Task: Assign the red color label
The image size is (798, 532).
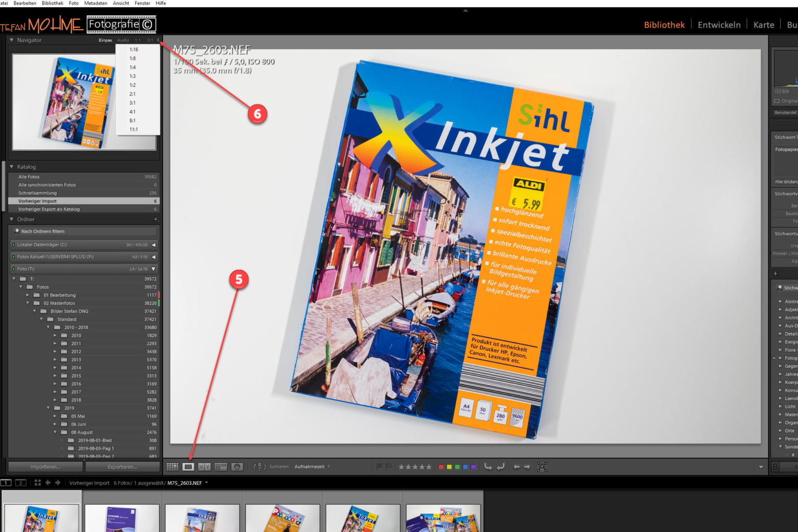Action: [441, 467]
